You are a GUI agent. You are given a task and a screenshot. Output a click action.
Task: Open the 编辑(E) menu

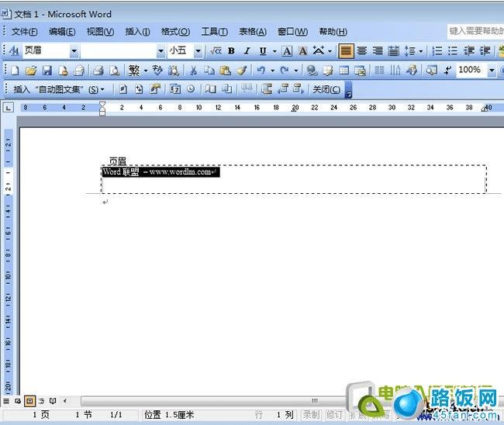(62, 32)
